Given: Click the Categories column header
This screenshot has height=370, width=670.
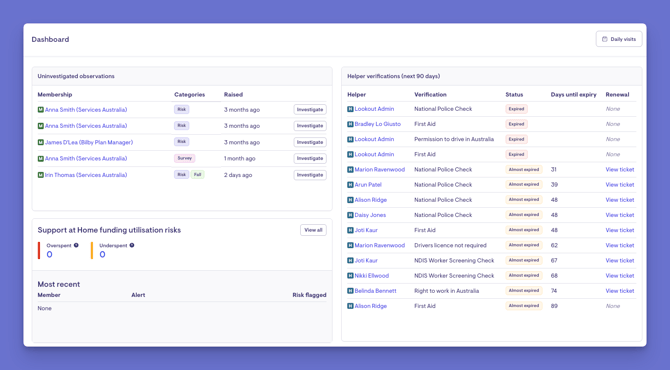Looking at the screenshot, I should click(x=190, y=94).
